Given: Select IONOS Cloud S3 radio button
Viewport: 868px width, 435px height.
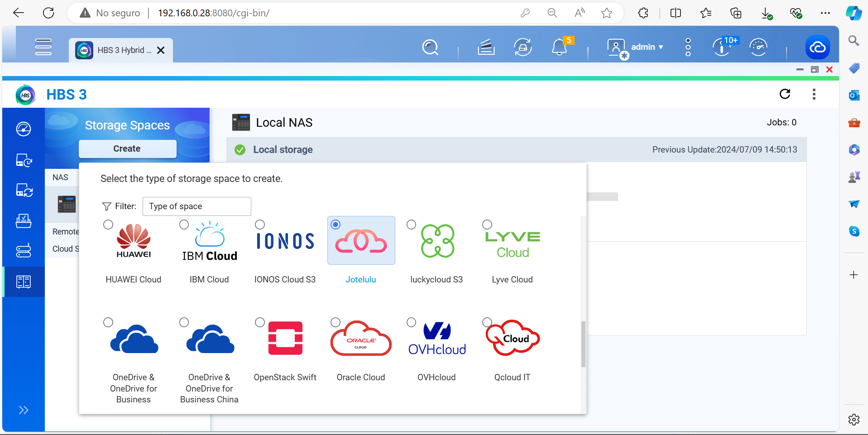Looking at the screenshot, I should (x=260, y=225).
